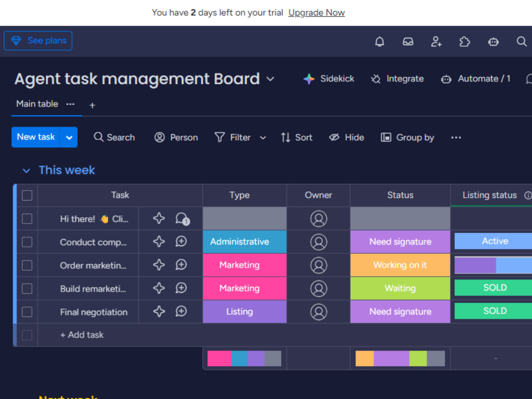Click AI star icon for Conduct comp row
The width and height of the screenshot is (532, 399).
click(x=159, y=242)
